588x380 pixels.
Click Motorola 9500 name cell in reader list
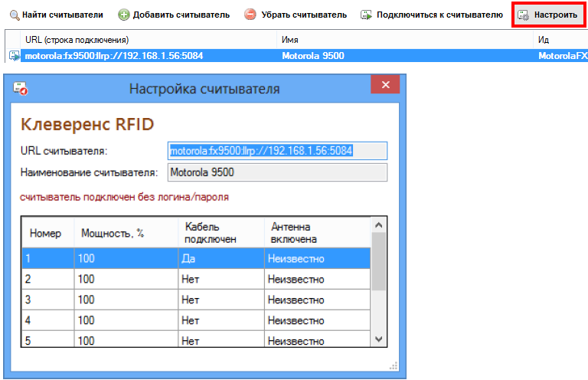pos(405,56)
